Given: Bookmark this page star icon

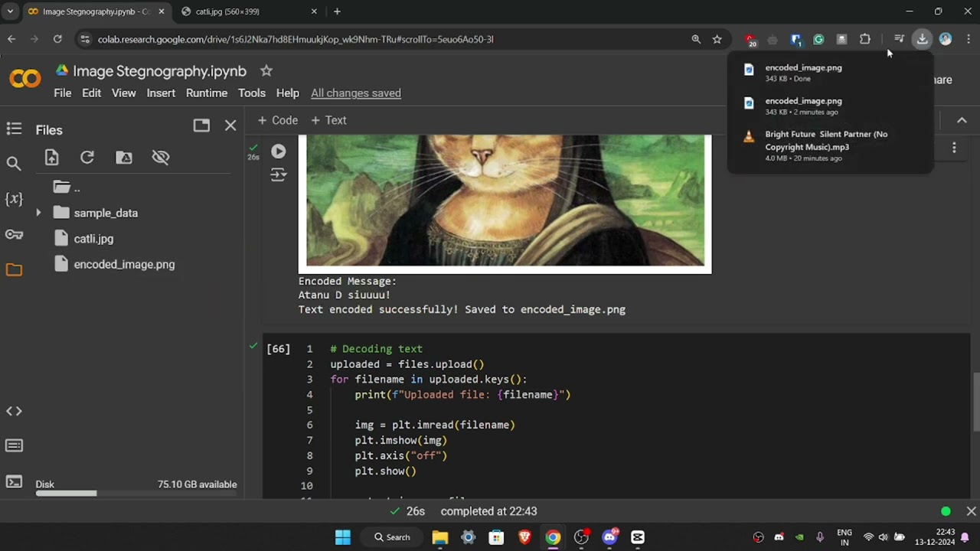Looking at the screenshot, I should coord(717,39).
